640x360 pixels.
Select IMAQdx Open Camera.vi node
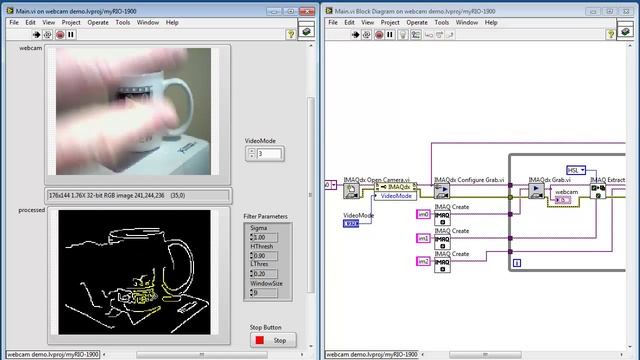click(351, 191)
